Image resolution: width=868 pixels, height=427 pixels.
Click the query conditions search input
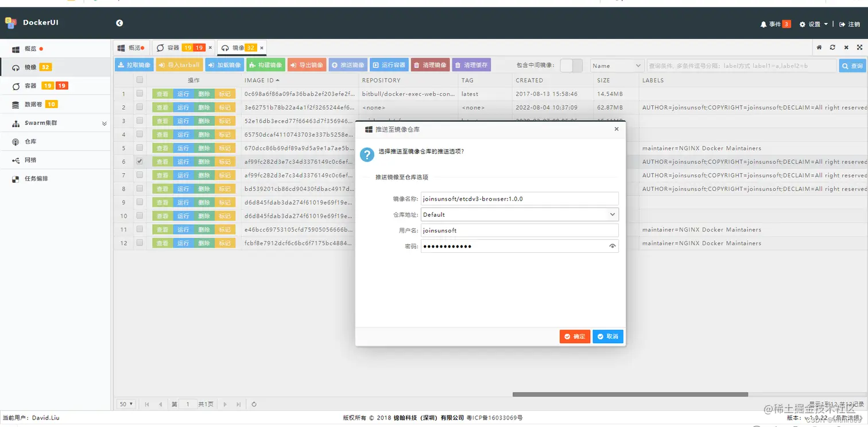pos(741,66)
